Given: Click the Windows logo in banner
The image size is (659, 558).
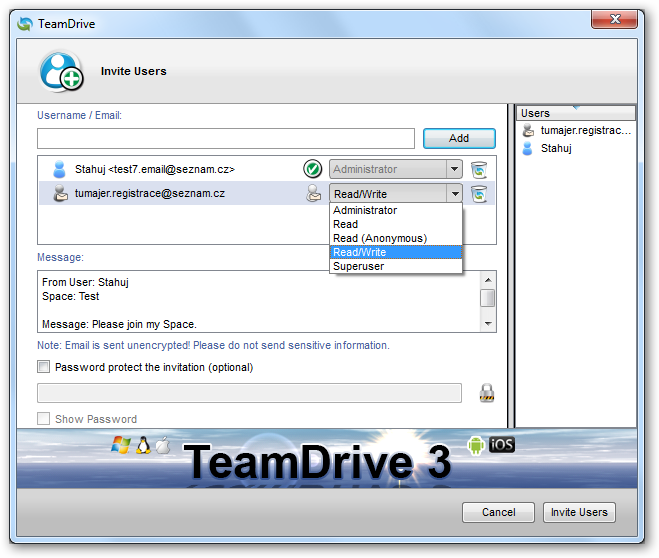Looking at the screenshot, I should (121, 445).
